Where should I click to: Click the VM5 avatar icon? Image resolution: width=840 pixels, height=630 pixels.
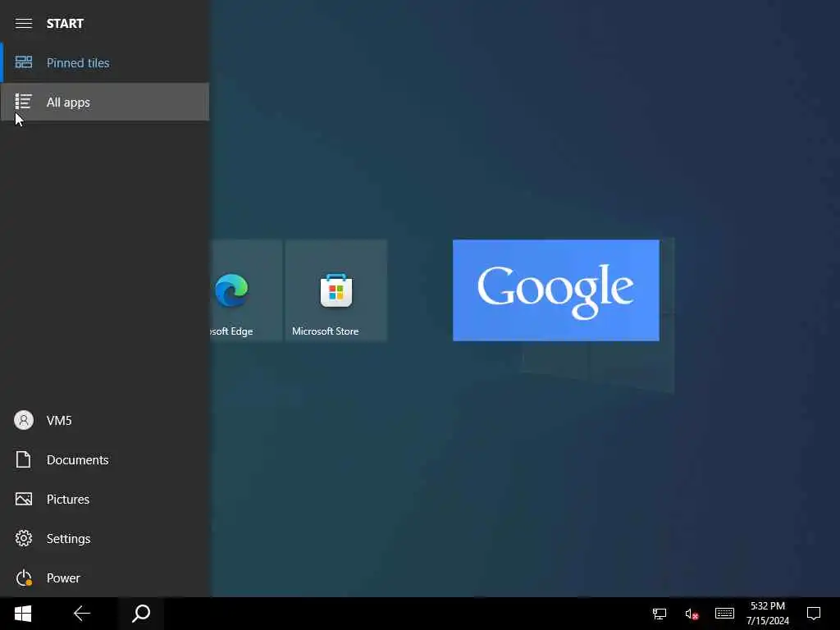[x=24, y=420]
